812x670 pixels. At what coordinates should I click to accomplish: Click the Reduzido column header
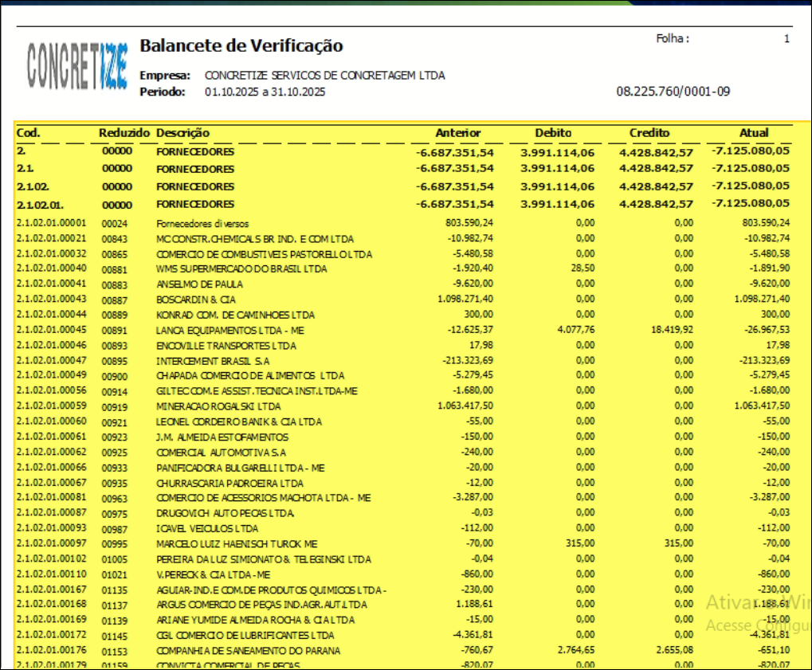124,133
